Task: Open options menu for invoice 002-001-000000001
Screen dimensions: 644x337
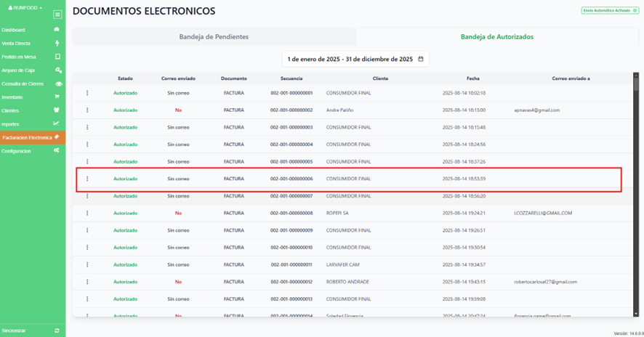Action: click(x=87, y=93)
